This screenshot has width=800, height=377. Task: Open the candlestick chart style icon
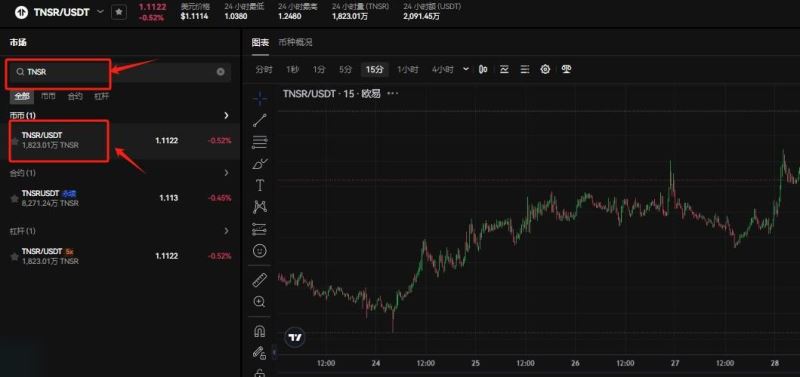tap(483, 69)
